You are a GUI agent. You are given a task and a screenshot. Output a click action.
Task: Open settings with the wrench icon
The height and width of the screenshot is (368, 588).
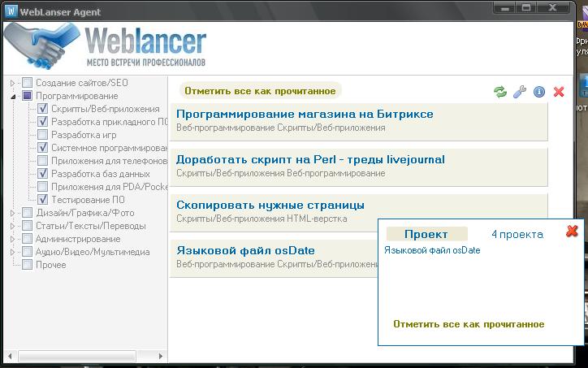[x=520, y=92]
